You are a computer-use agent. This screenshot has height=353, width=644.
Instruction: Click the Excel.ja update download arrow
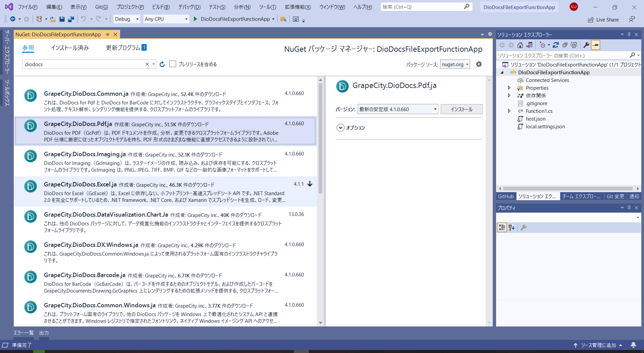coord(310,184)
